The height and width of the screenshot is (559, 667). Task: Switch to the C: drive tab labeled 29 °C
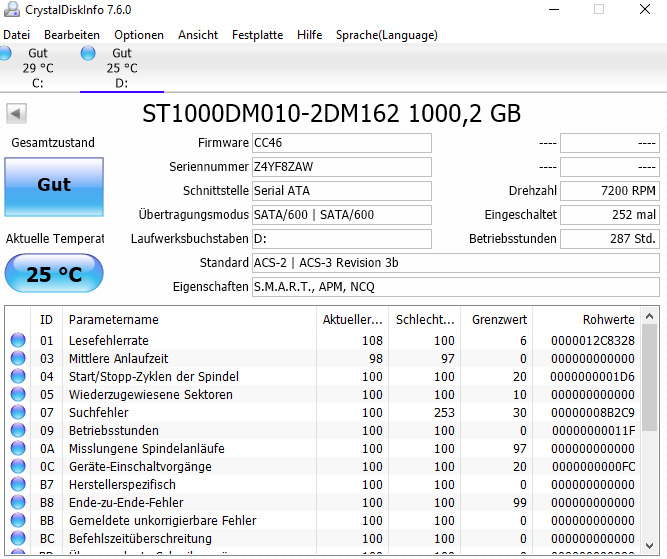coord(38,68)
